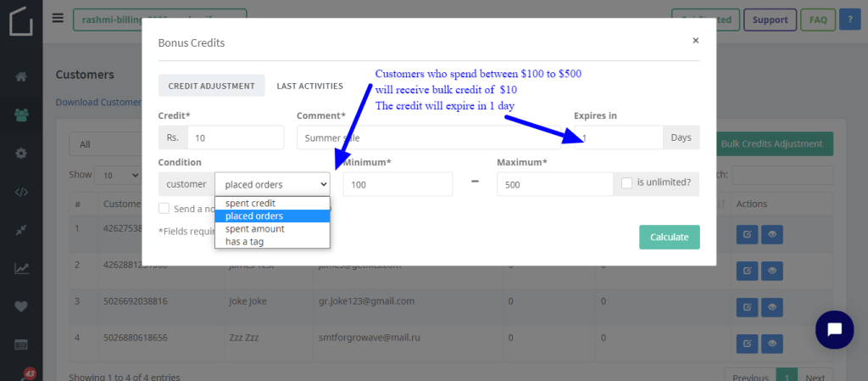The image size is (868, 381).
Task: Switch to the Last Activities tab
Action: [x=309, y=86]
